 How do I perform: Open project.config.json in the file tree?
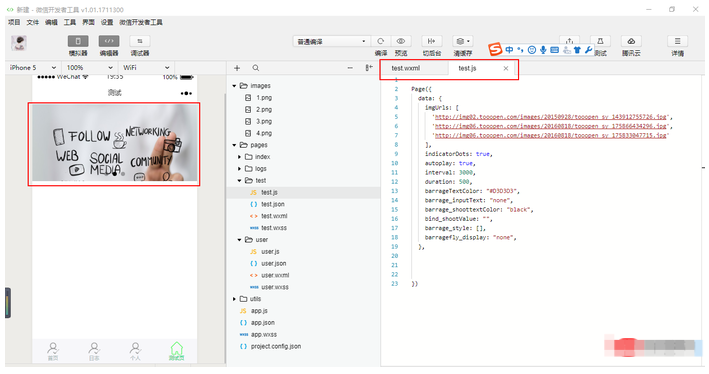pos(276,346)
